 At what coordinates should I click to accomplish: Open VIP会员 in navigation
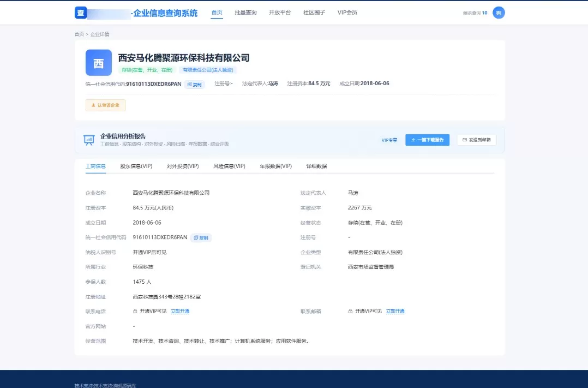click(x=347, y=13)
